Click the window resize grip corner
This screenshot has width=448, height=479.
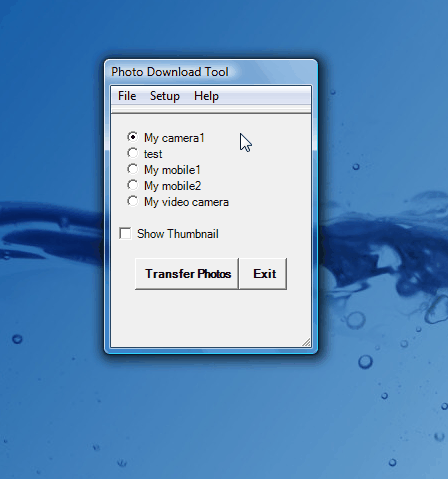pyautogui.click(x=306, y=342)
